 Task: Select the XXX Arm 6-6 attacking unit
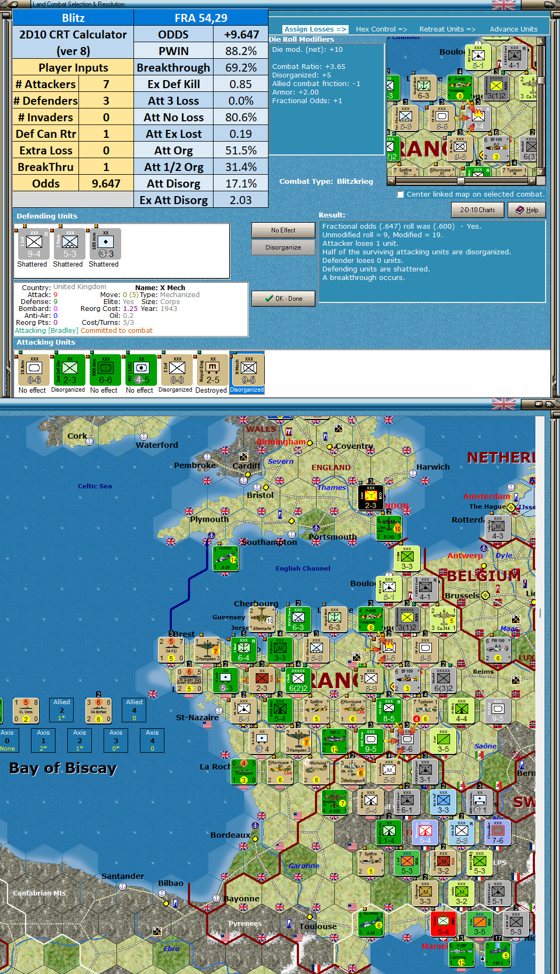click(x=106, y=370)
